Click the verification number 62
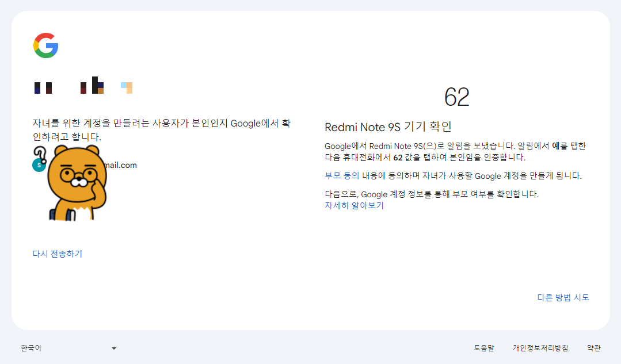Viewport: 621px width, 364px height. click(x=458, y=97)
